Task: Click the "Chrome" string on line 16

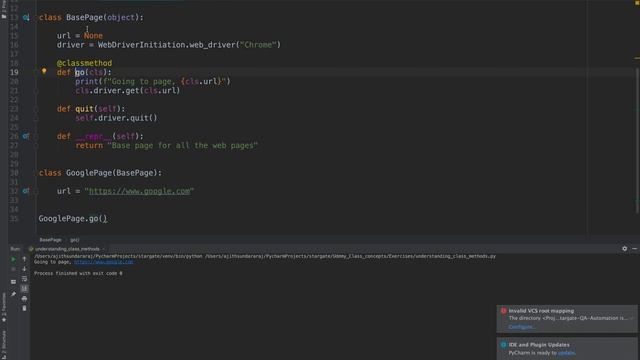Action: (x=258, y=45)
